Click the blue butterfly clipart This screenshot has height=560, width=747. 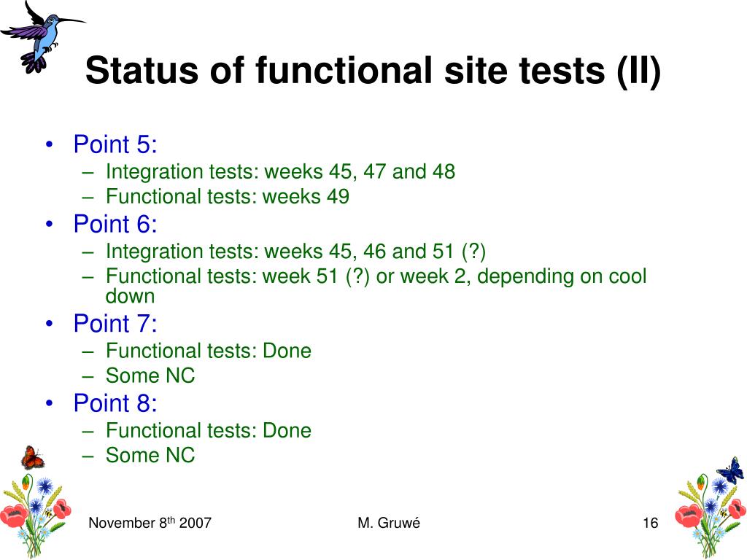pyautogui.click(x=731, y=470)
